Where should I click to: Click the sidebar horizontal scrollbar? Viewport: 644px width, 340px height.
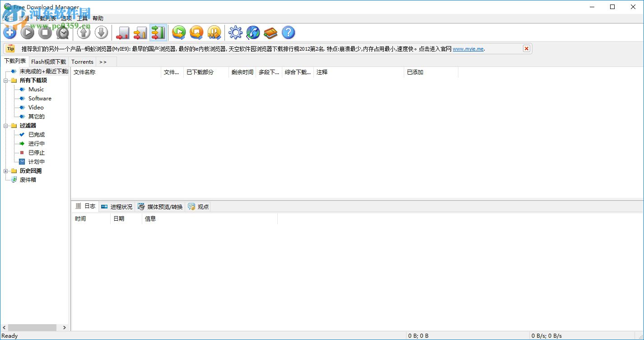pos(32,327)
